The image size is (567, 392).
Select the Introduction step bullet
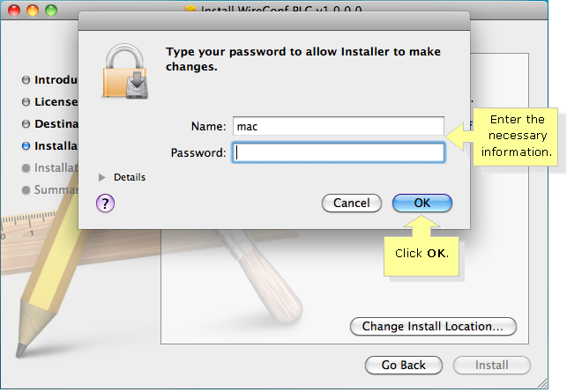point(26,80)
